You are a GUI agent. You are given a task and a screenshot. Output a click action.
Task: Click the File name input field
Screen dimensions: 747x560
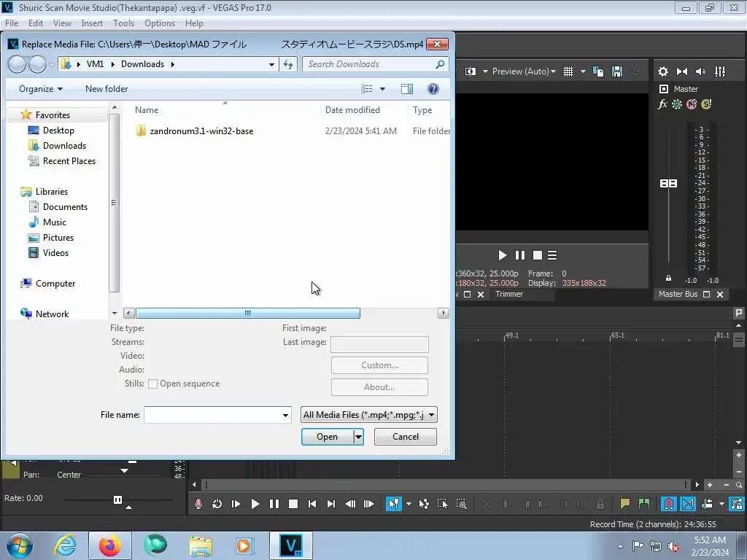[x=212, y=415]
